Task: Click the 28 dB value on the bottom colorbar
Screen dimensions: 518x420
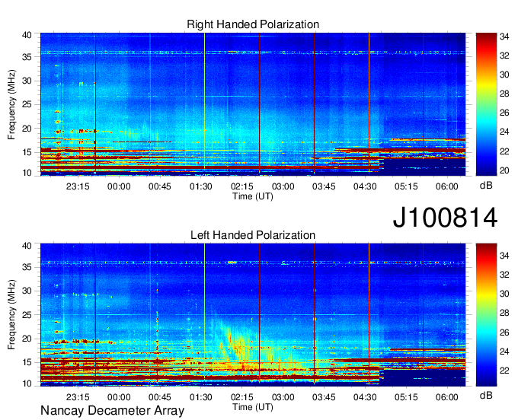Action: coord(504,313)
